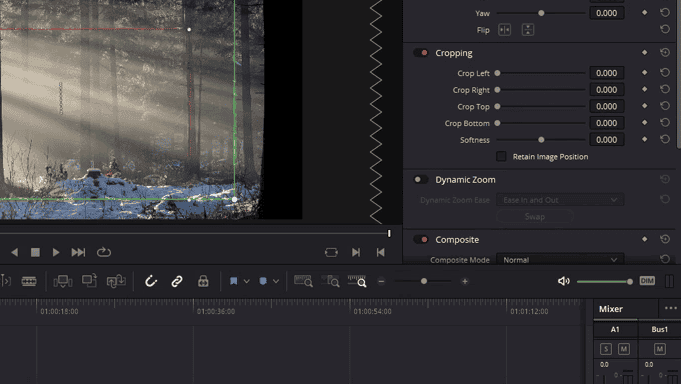Zoom out timeline with minus button
This screenshot has width=681, height=384.
381,281
